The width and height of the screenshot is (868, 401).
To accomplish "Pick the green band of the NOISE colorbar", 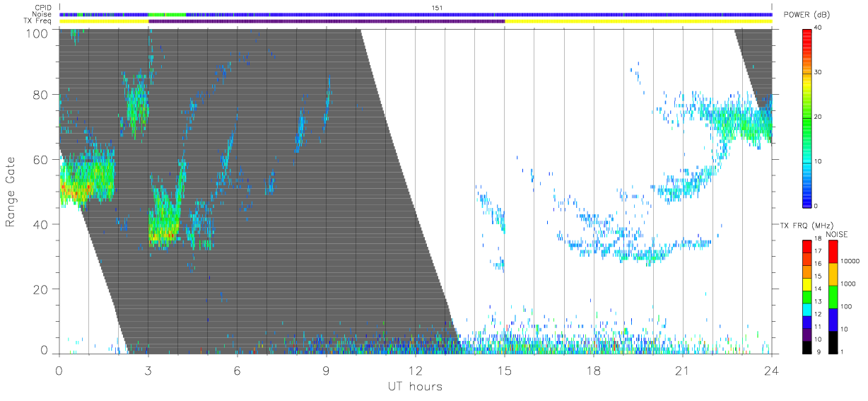I will (x=833, y=297).
